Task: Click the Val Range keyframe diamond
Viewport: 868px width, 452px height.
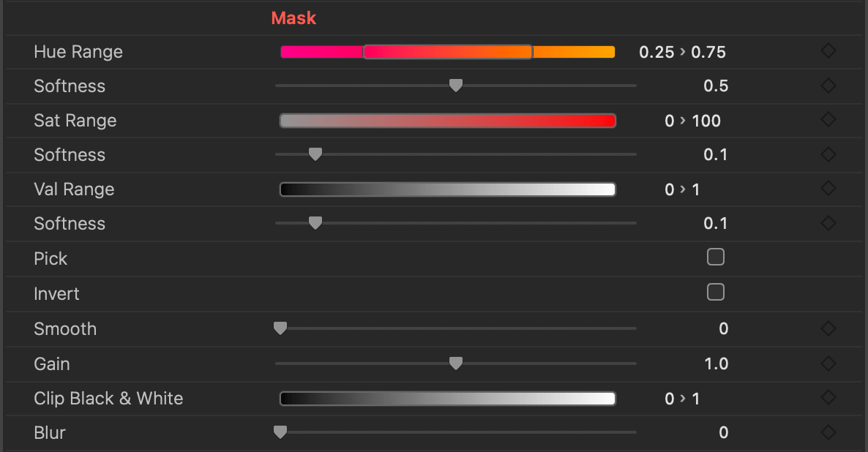Action: (x=828, y=189)
